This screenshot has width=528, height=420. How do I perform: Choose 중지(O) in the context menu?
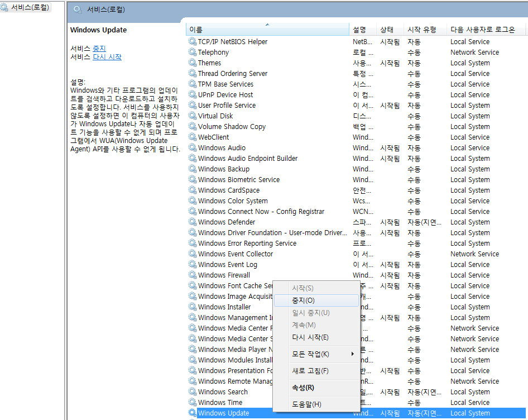pyautogui.click(x=316, y=300)
